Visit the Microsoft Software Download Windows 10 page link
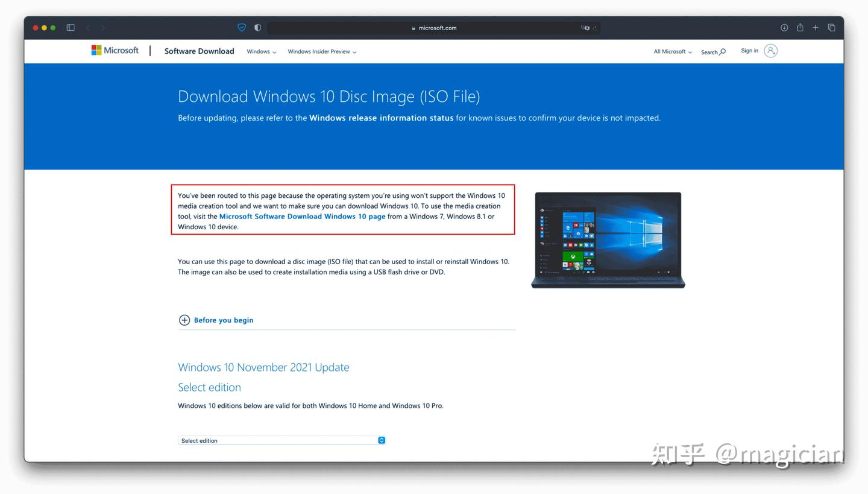 click(x=302, y=216)
